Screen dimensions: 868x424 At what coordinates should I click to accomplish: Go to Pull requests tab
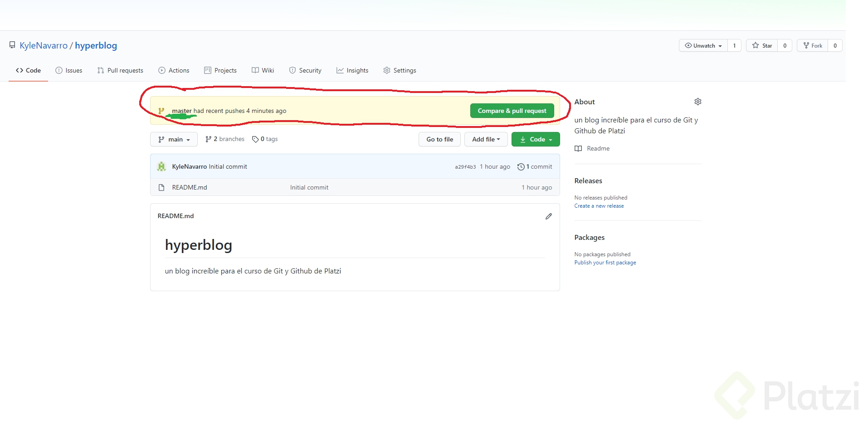[x=120, y=70]
